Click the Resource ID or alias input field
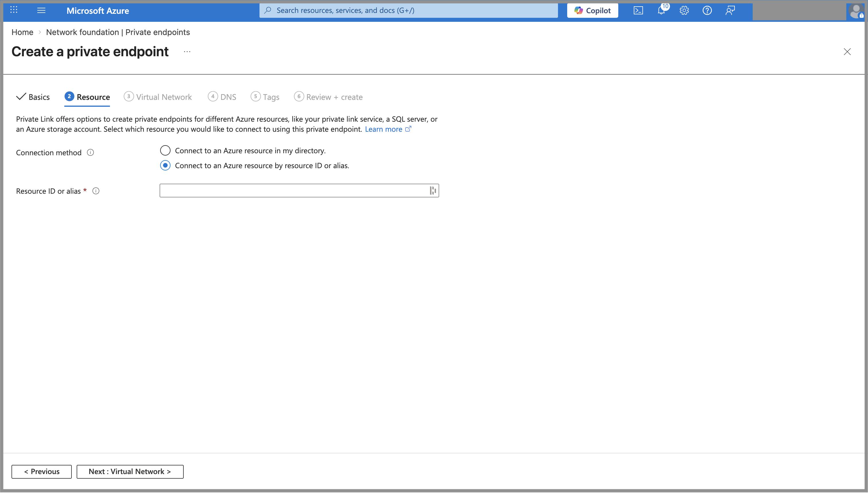 coord(294,190)
